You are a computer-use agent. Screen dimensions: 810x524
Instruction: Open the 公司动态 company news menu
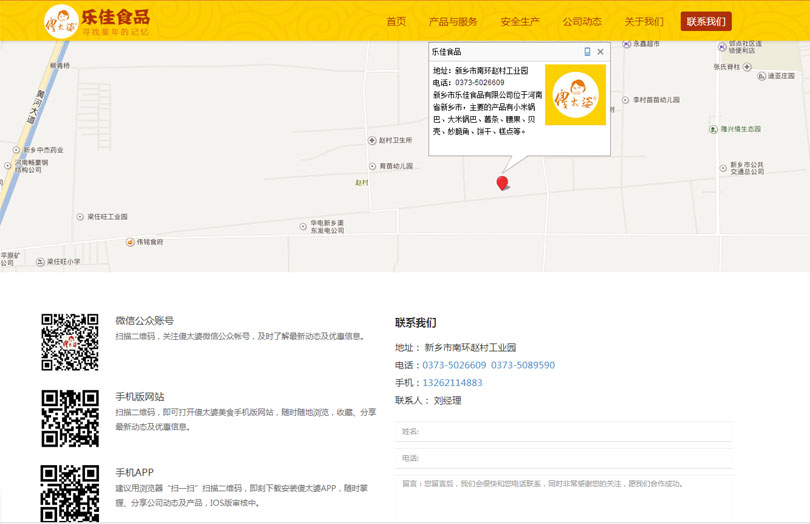[x=582, y=21]
